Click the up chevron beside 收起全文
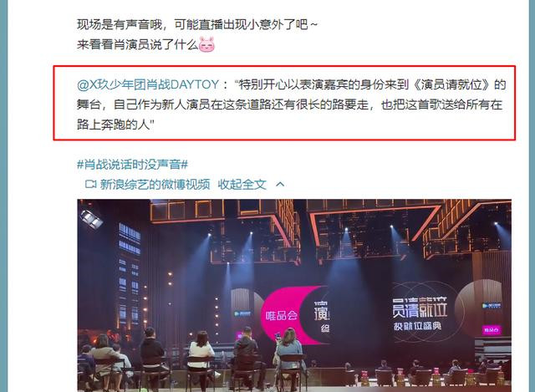This screenshot has width=535, height=392. pos(280,185)
